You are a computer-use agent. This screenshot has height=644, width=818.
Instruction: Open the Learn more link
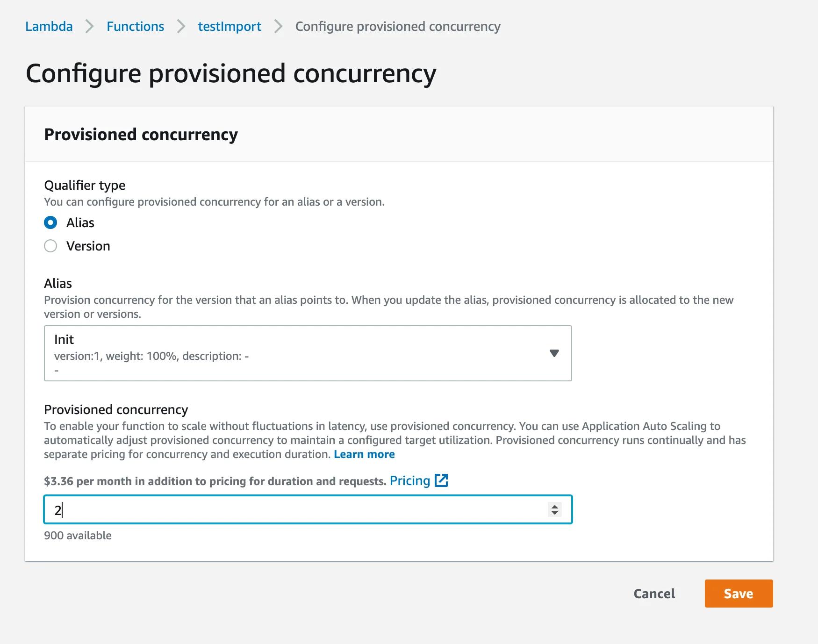(364, 454)
